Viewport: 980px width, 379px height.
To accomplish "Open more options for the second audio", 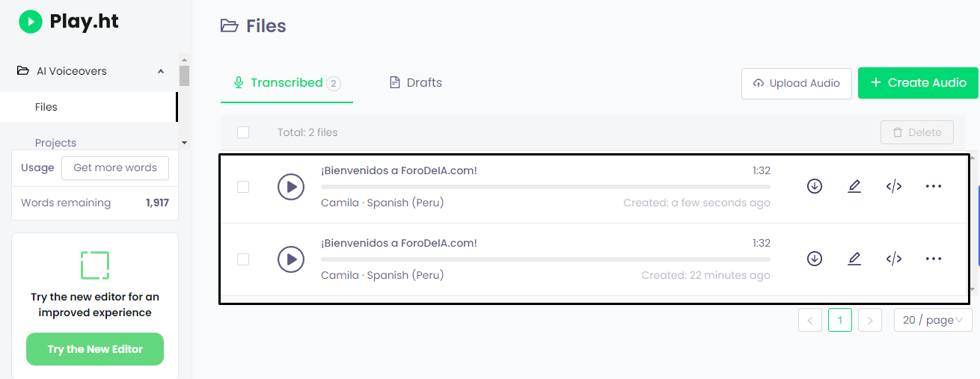I will coord(934,259).
